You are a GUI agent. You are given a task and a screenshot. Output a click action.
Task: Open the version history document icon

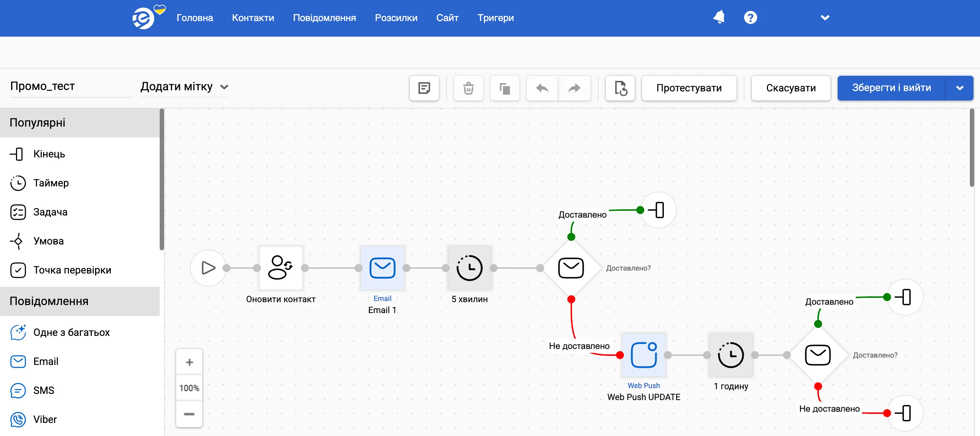(x=620, y=88)
